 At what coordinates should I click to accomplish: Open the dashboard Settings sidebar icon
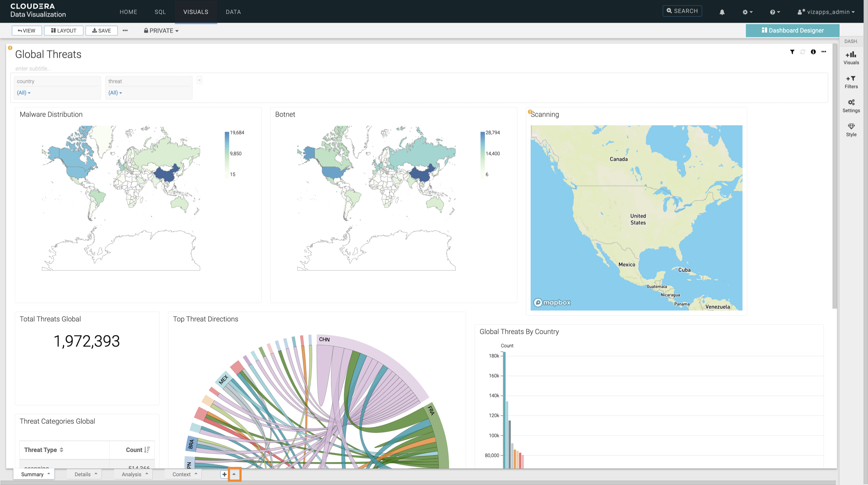point(851,106)
